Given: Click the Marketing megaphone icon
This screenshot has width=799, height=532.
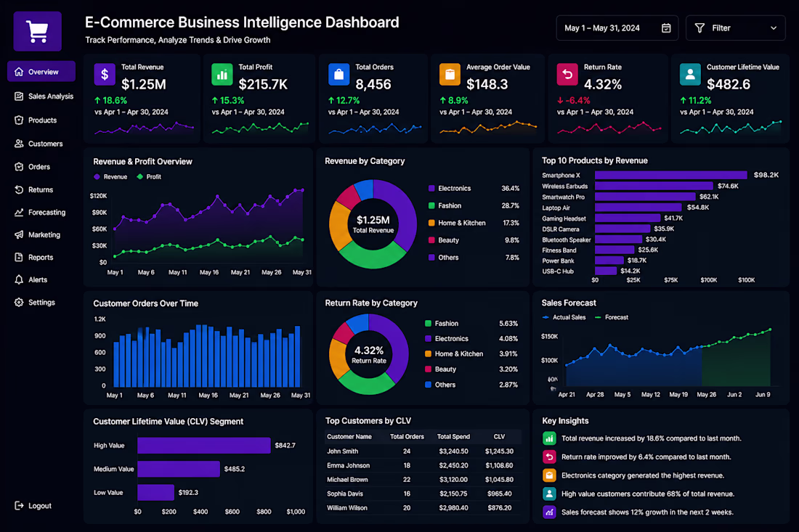Looking at the screenshot, I should tap(19, 234).
